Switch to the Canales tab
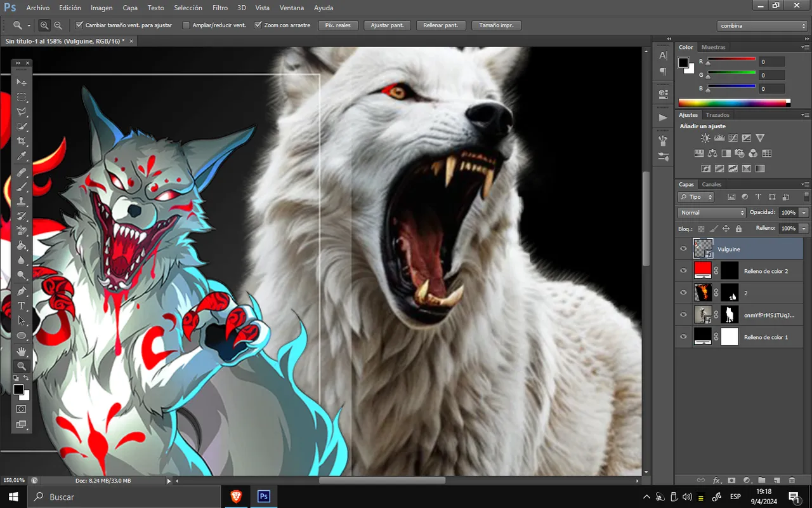Screen dimensions: 812x508 tap(712, 184)
